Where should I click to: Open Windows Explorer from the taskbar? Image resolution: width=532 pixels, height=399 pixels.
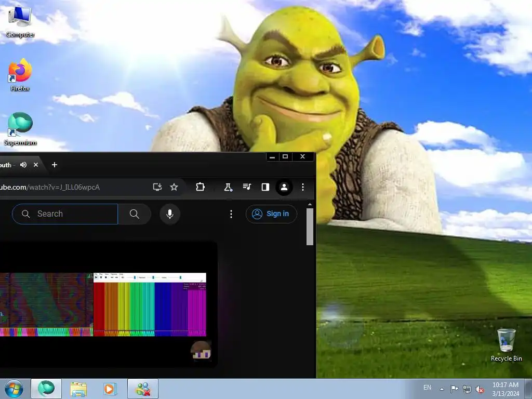[x=78, y=389]
